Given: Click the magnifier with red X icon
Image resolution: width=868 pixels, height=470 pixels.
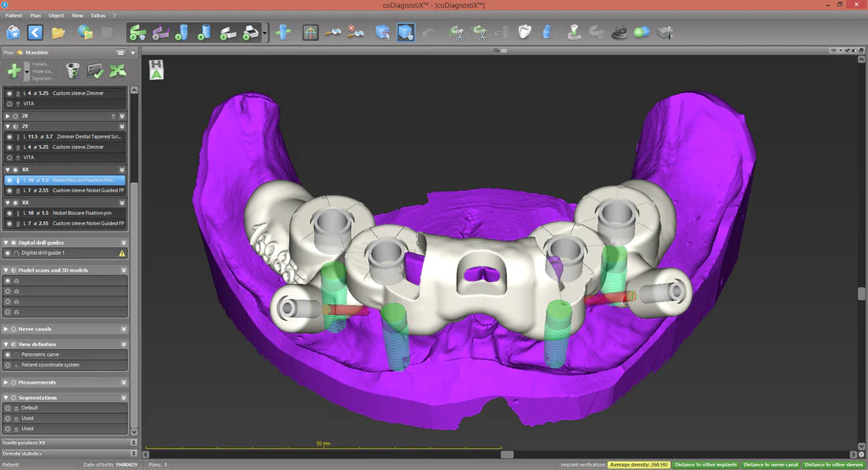Looking at the screenshot, I should pyautogui.click(x=355, y=33).
